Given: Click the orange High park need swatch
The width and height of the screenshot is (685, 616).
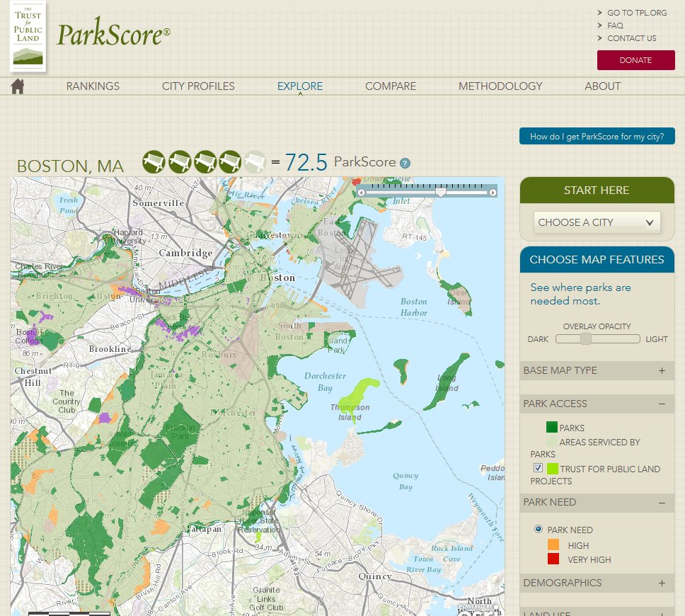Looking at the screenshot, I should [x=553, y=544].
